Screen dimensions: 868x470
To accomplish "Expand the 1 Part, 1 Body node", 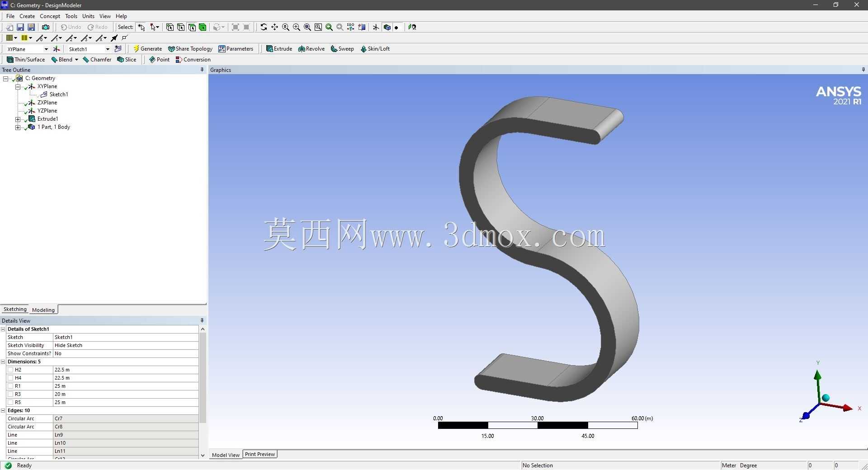I will 18,127.
